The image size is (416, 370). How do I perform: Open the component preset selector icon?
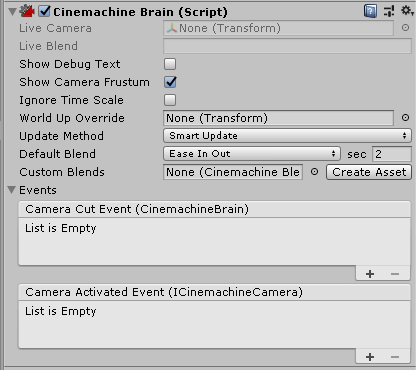click(389, 11)
